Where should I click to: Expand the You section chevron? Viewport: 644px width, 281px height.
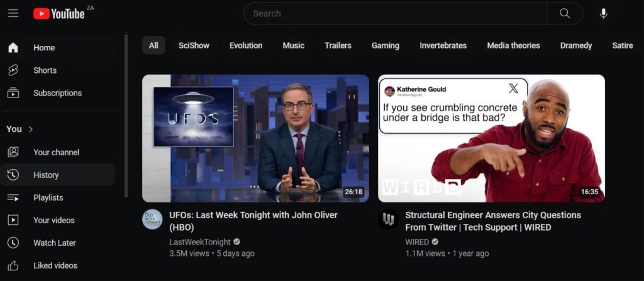[31, 129]
